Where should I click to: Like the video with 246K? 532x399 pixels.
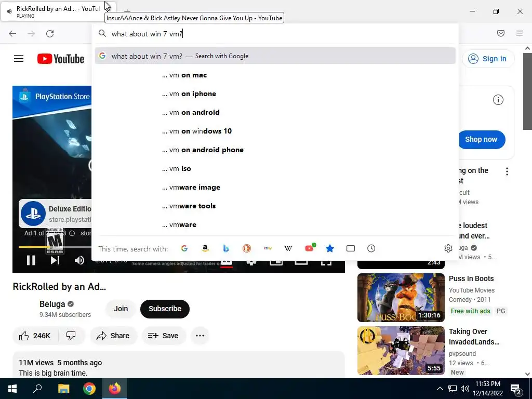35,336
